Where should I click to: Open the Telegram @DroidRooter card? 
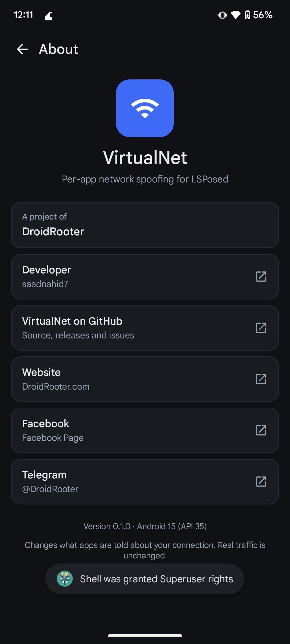[145, 482]
